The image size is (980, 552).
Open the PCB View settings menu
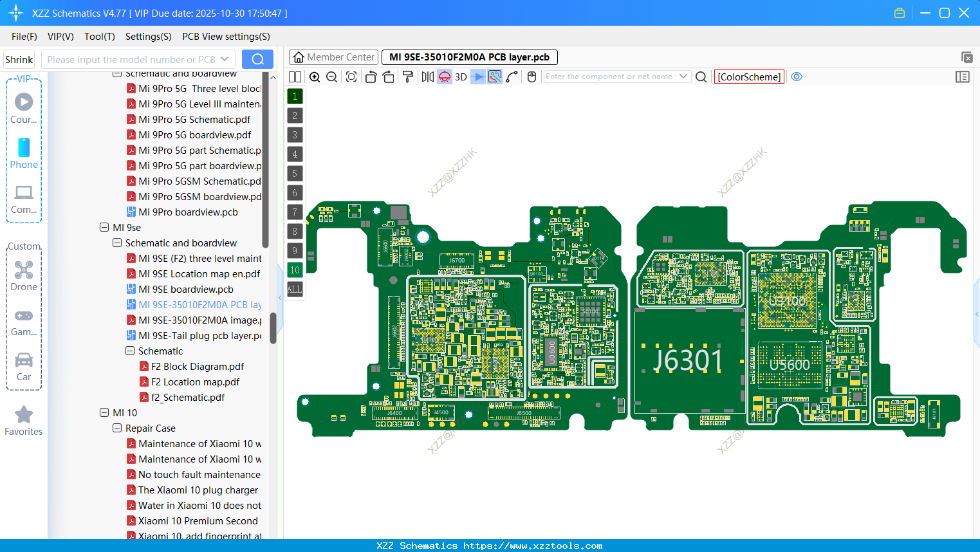point(225,37)
